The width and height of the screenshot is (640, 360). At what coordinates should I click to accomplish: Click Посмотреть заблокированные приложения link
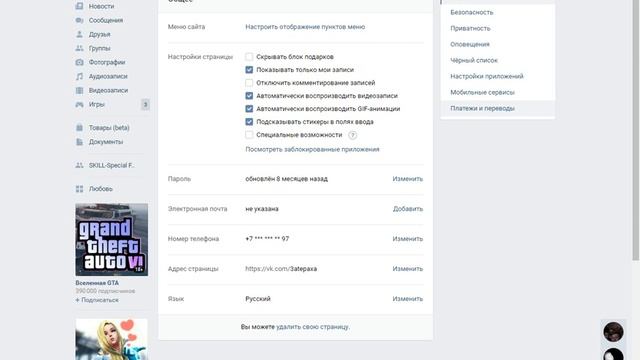[x=312, y=149]
